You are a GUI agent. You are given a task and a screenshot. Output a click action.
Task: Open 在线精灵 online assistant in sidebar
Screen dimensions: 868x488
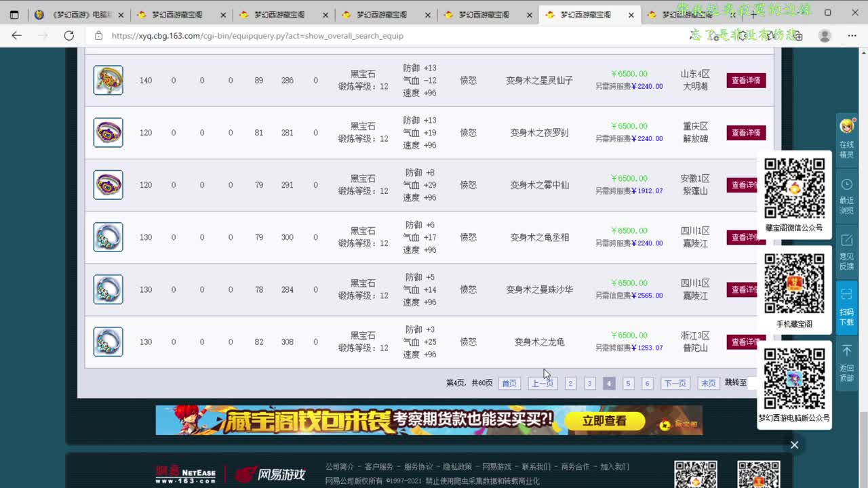846,138
